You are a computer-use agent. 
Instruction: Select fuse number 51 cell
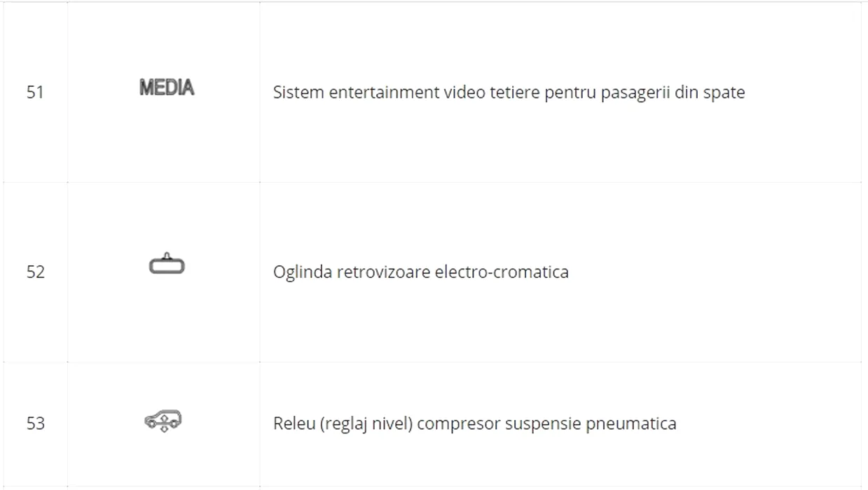[x=35, y=92]
